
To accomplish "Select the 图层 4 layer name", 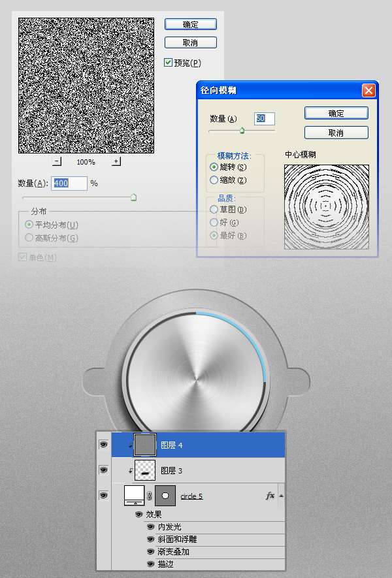I will (171, 445).
